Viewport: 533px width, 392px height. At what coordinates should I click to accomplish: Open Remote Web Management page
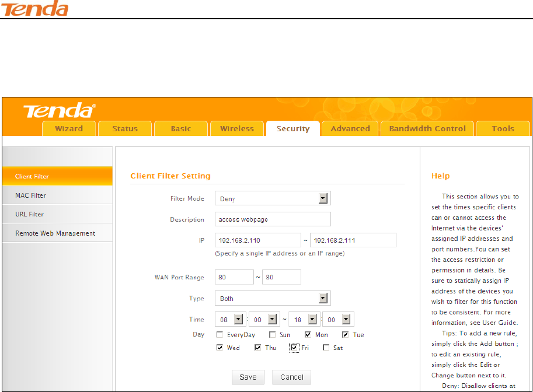(x=57, y=233)
